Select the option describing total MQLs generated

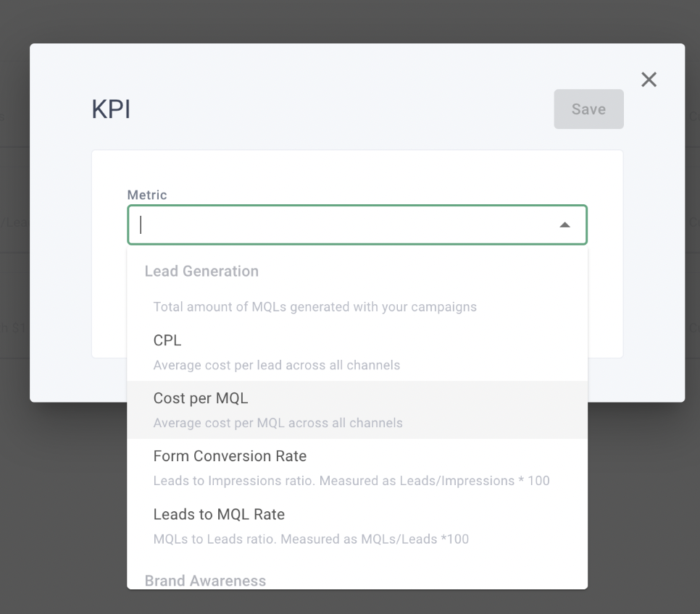coord(314,306)
